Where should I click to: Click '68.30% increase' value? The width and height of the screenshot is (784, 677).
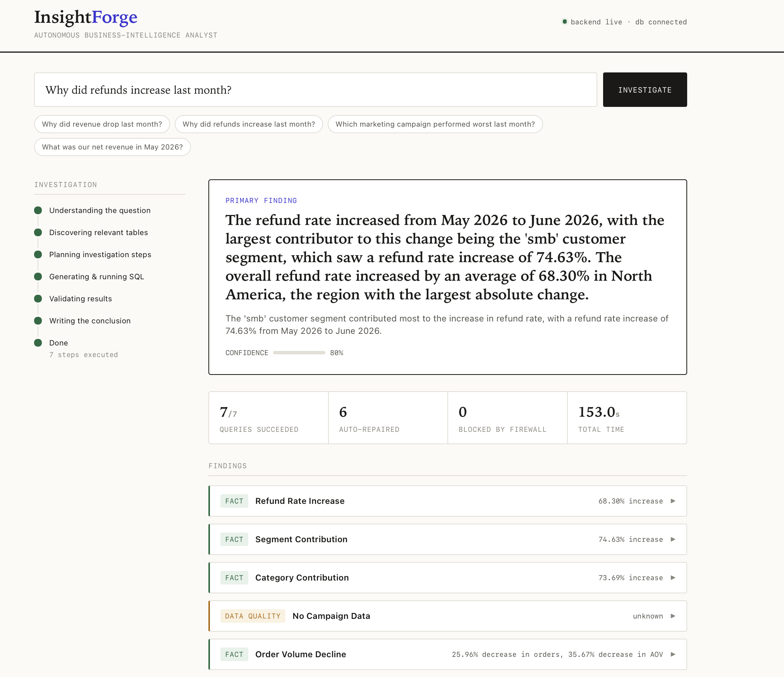pyautogui.click(x=631, y=501)
